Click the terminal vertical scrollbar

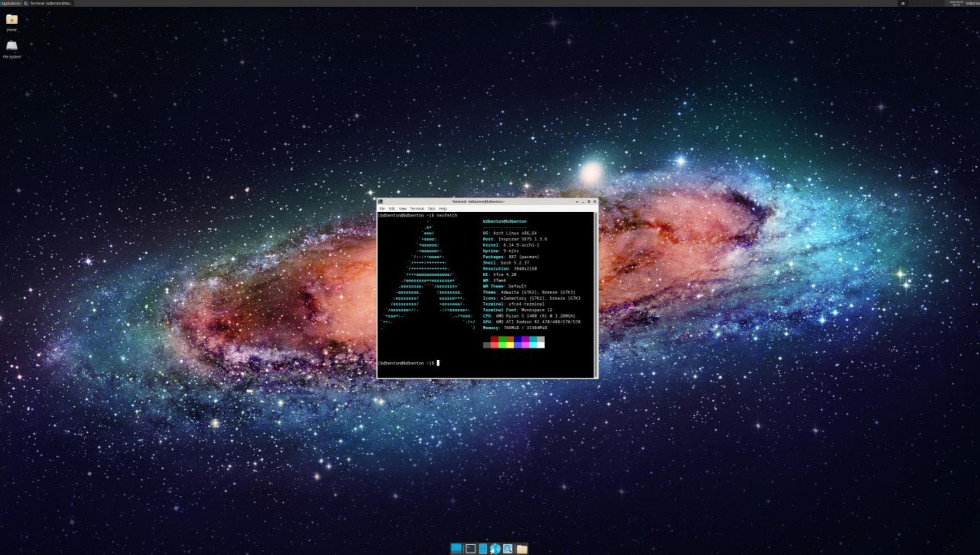(x=596, y=294)
